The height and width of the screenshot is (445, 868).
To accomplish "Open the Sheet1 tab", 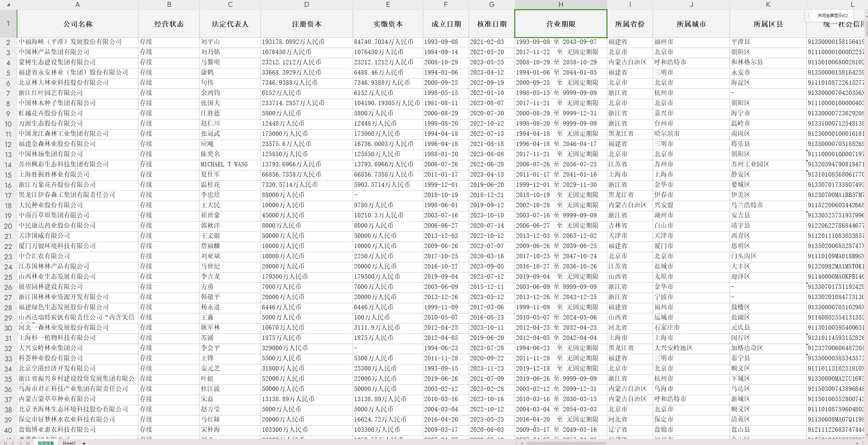I will point(69,443).
